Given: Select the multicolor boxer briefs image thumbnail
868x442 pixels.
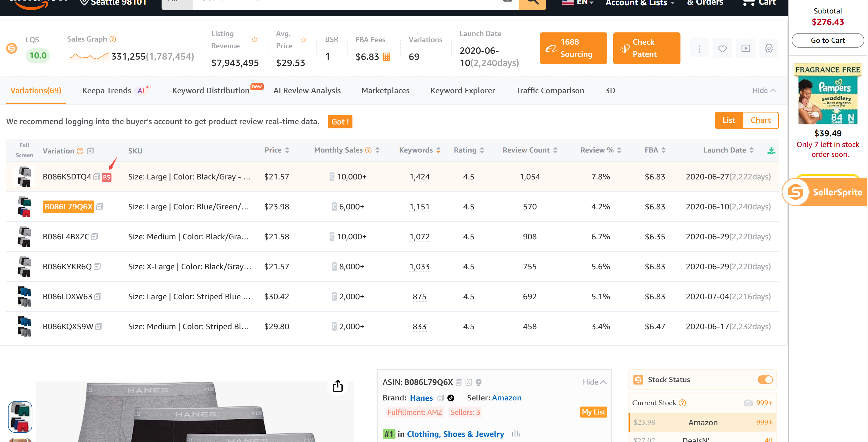Looking at the screenshot, I should click(20, 417).
